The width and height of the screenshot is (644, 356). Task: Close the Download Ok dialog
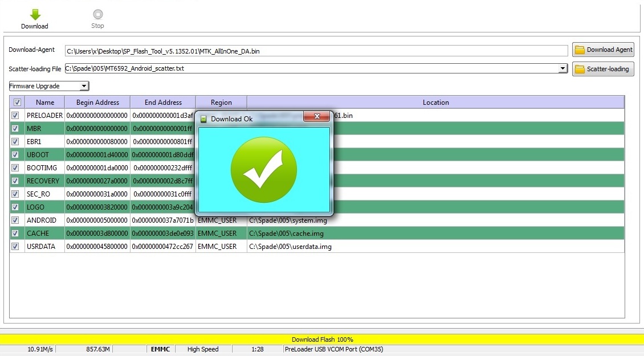point(316,117)
